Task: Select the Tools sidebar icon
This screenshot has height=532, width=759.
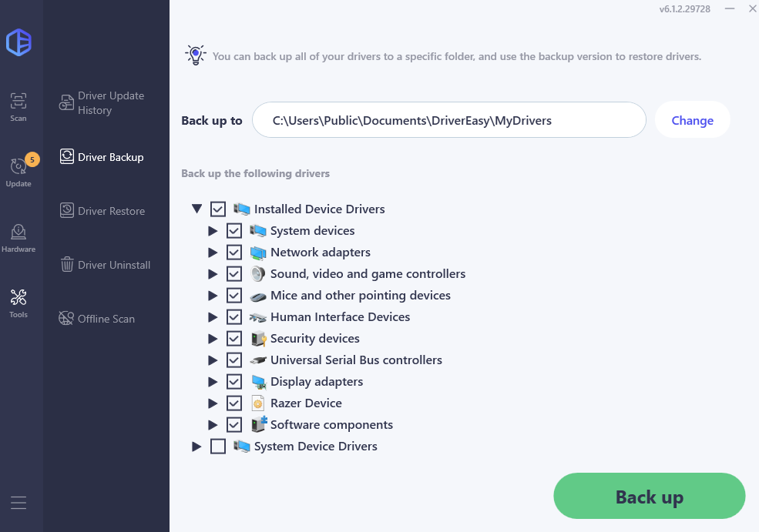Action: point(18,303)
